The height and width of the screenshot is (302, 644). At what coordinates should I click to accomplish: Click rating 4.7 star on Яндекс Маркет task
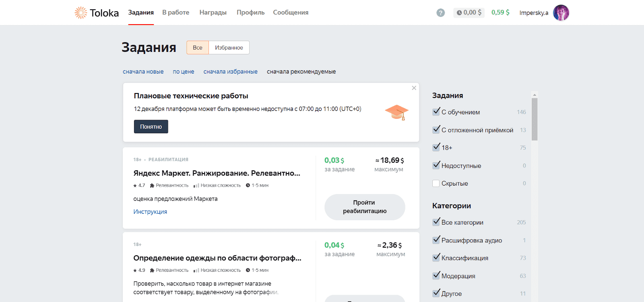[139, 186]
